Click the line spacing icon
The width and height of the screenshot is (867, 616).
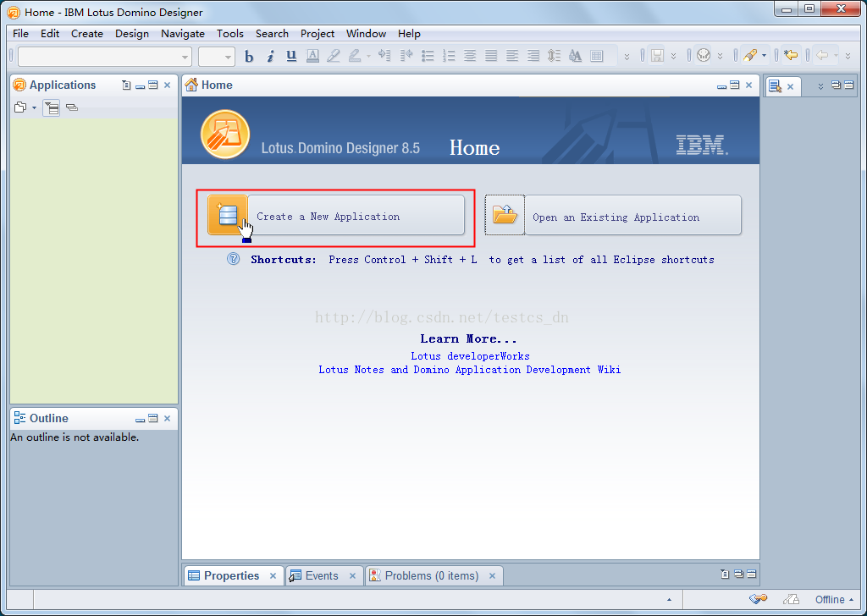pyautogui.click(x=554, y=56)
